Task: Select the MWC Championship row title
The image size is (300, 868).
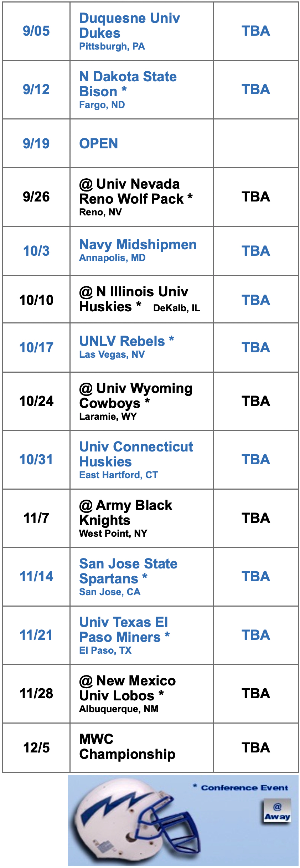Action: point(127,746)
